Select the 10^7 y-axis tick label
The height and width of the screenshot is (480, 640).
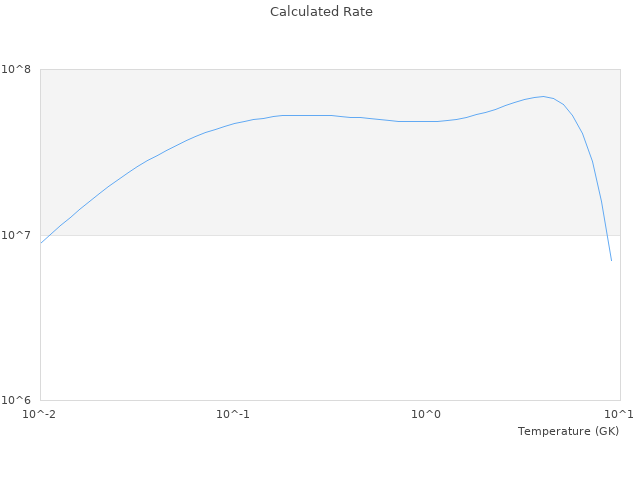tap(21, 235)
